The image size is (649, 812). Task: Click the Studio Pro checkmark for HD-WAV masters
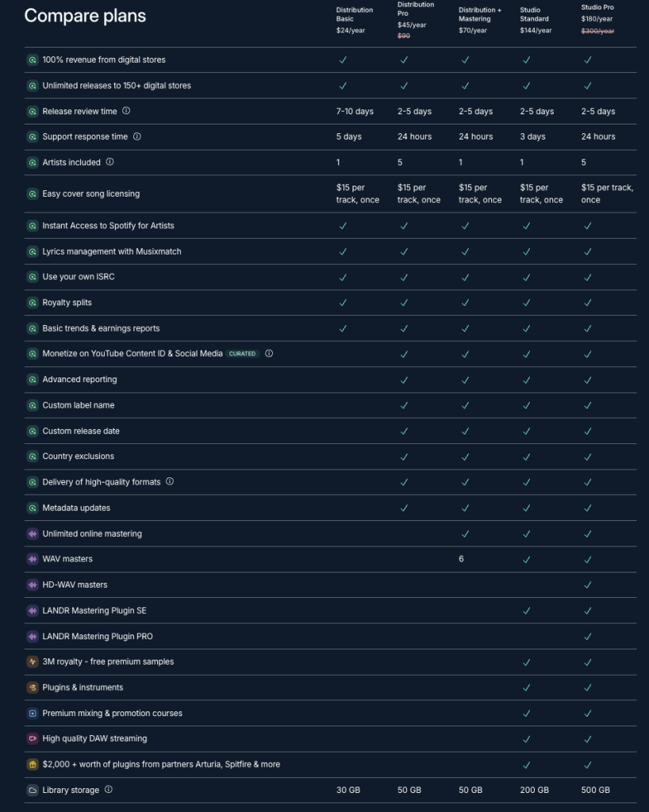pos(588,584)
